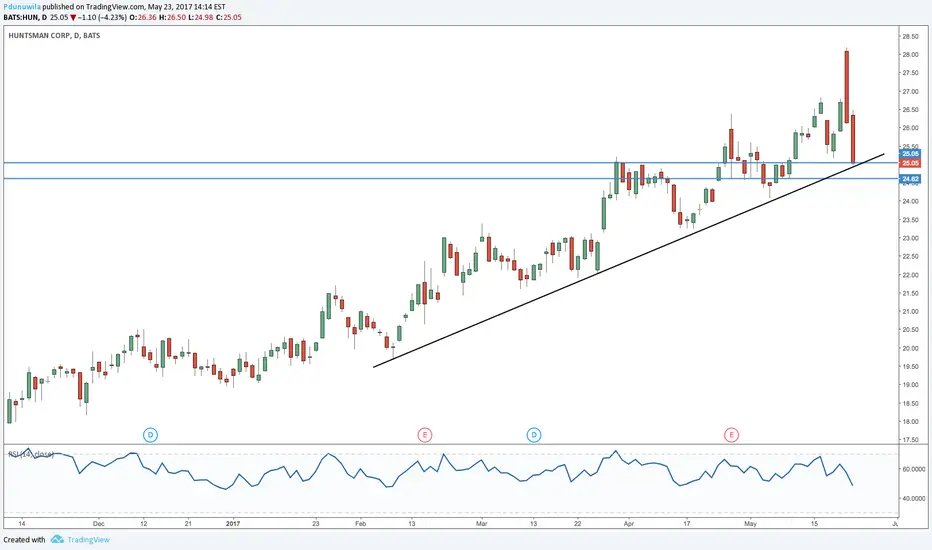This screenshot has width=932, height=550.
Task: Click the −1.10 (−4.23%) change text
Action: (x=102, y=17)
